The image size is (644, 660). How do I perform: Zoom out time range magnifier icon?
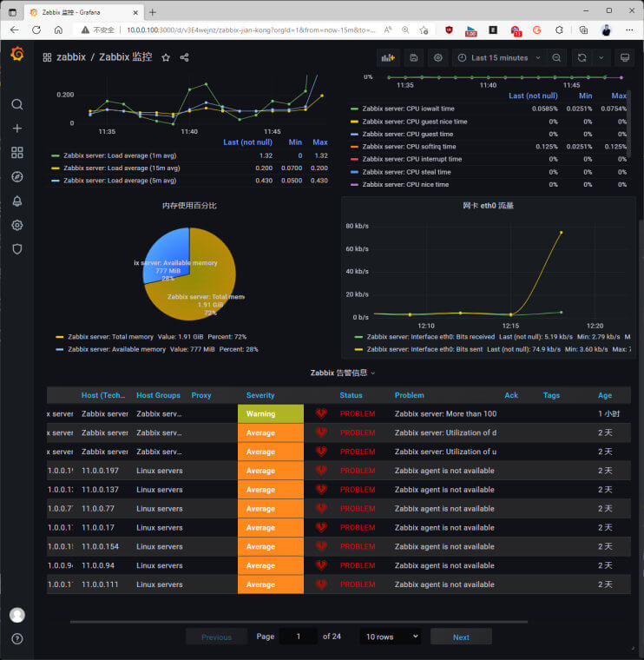556,57
